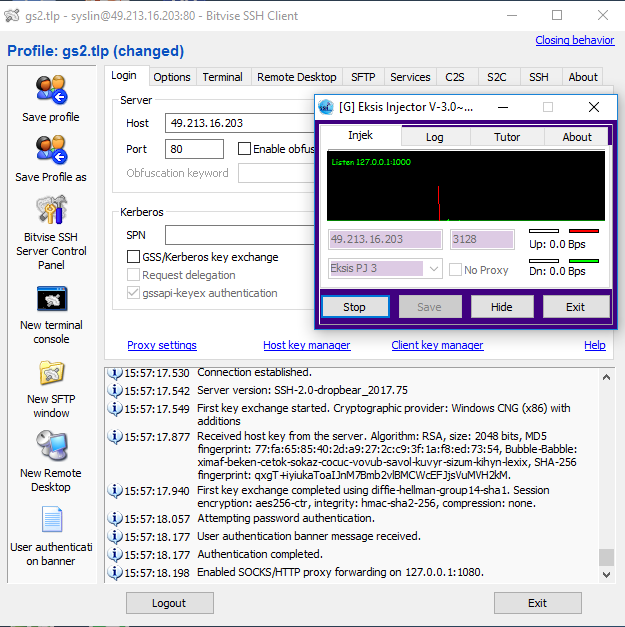The height and width of the screenshot is (627, 625).
Task: Open Client key manager link
Action: (437, 345)
